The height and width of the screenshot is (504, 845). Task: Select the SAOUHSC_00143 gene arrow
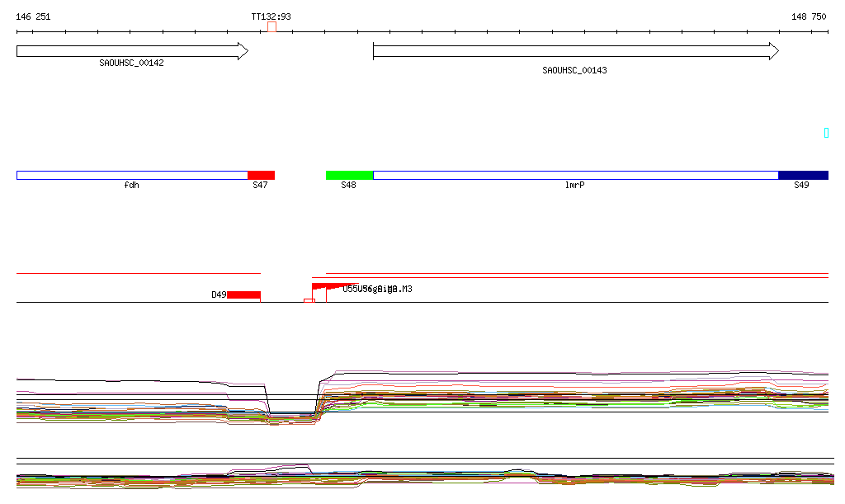[x=575, y=51]
